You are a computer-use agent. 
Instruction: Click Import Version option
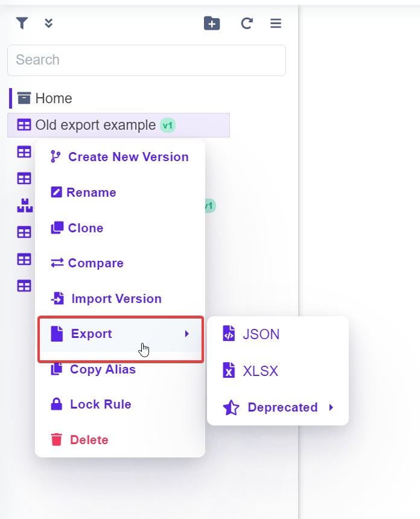[x=116, y=299]
